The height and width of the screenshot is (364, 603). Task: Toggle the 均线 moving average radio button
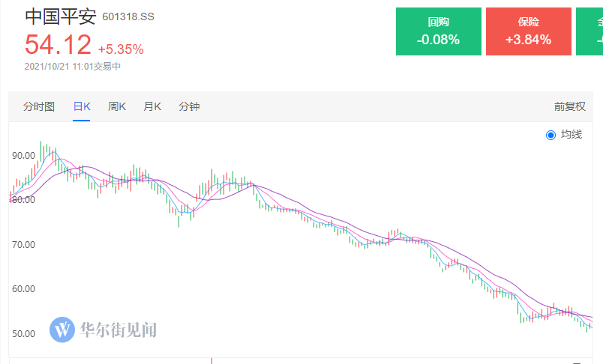tap(550, 135)
